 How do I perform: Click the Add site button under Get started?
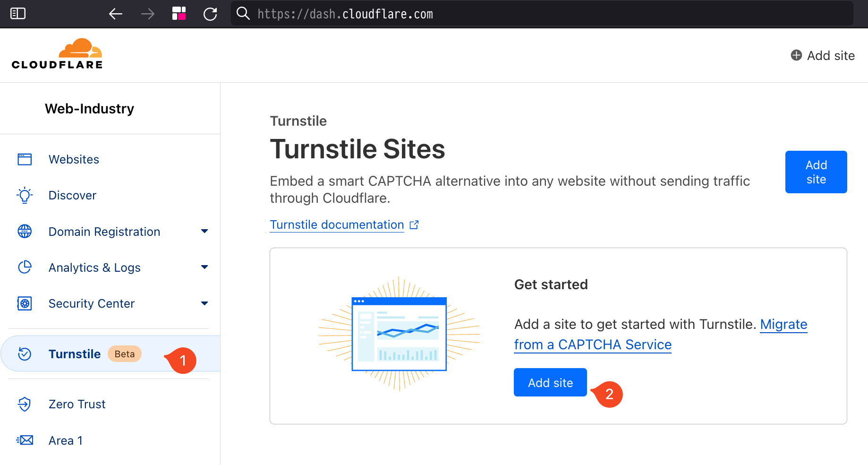click(x=550, y=382)
